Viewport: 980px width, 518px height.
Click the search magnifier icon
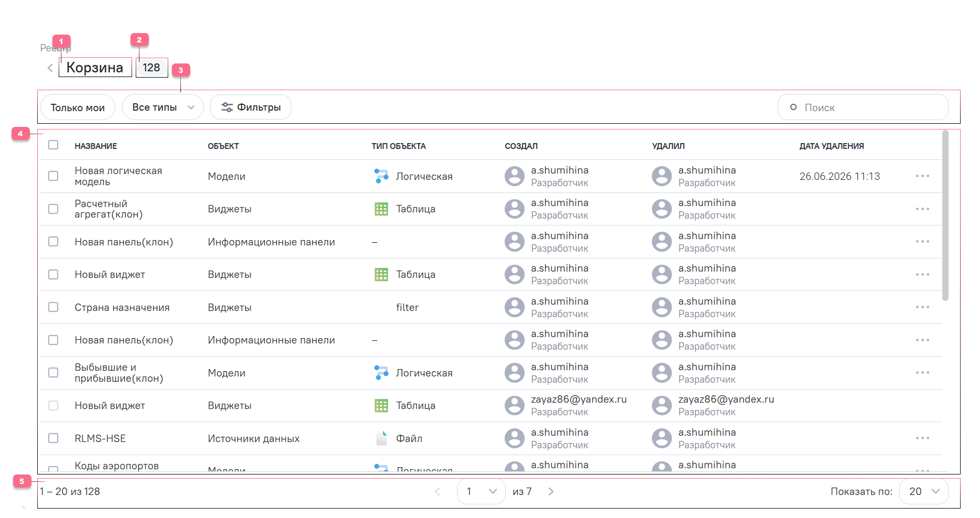point(793,107)
